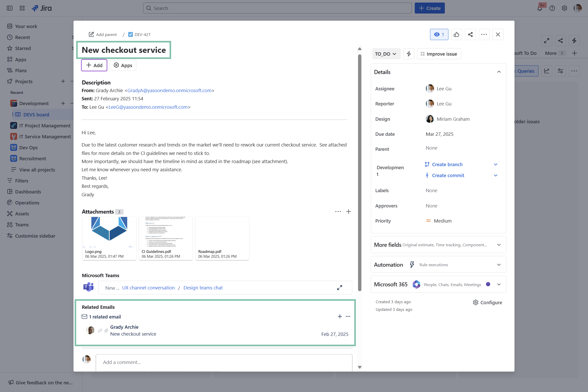Click the thumbs-up vote icon
This screenshot has height=392, width=588.
coord(456,34)
